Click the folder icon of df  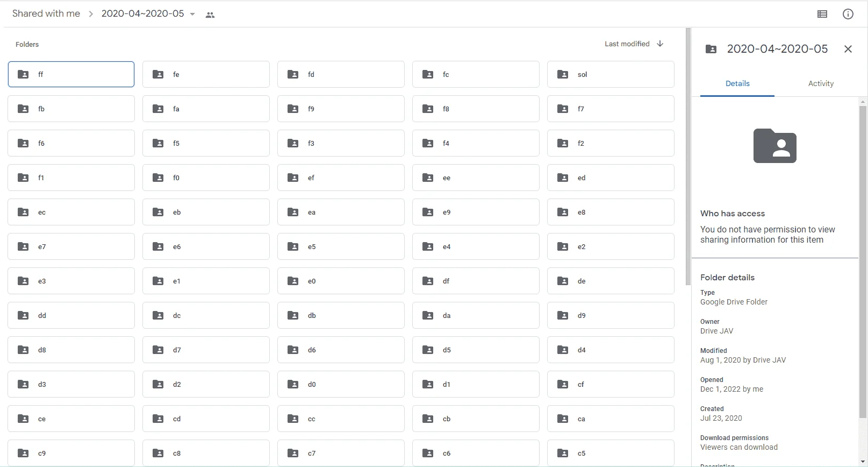[428, 281]
